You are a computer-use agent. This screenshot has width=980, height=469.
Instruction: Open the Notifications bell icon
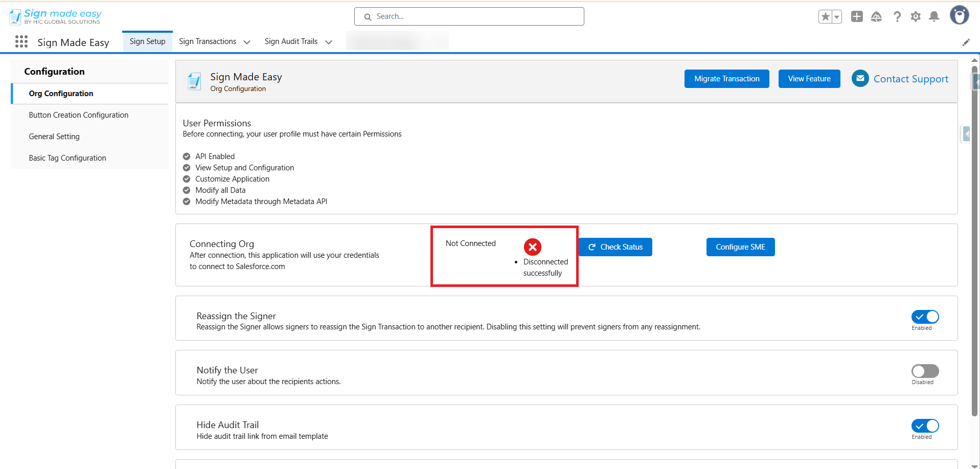[x=934, y=17]
